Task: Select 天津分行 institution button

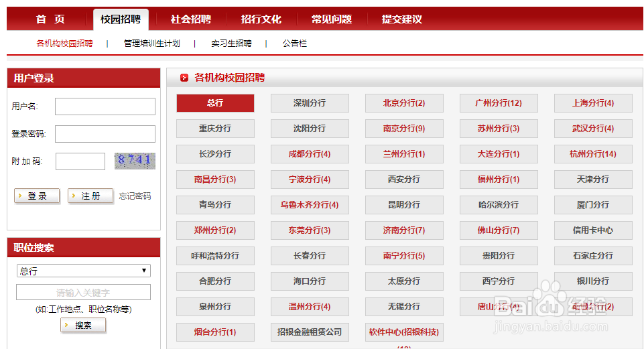Action: 593,180
